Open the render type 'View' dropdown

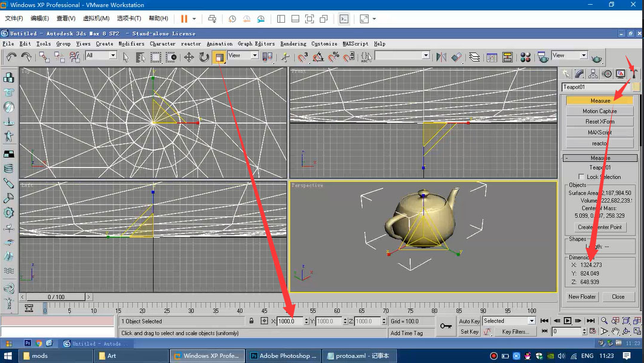tap(584, 55)
